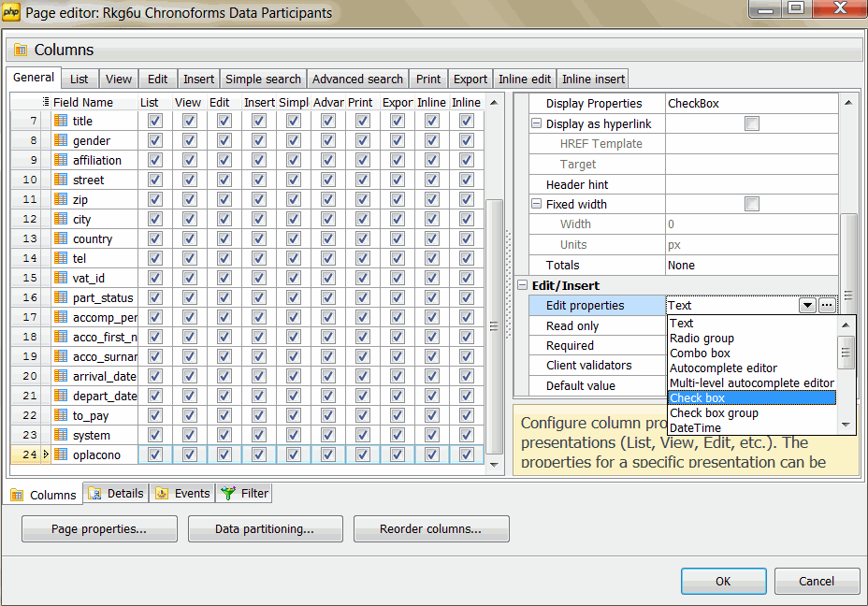Confirm changes with the OK button
This screenshot has height=606, width=868.
pos(724,581)
